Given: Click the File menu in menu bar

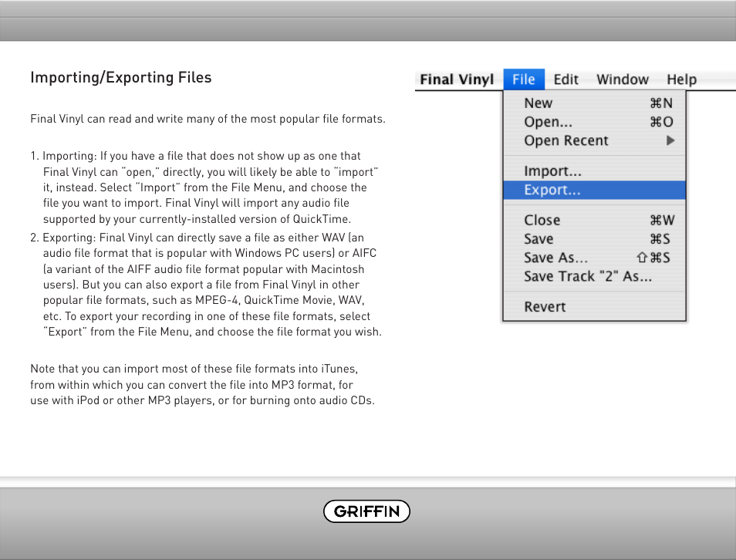Looking at the screenshot, I should tap(524, 79).
